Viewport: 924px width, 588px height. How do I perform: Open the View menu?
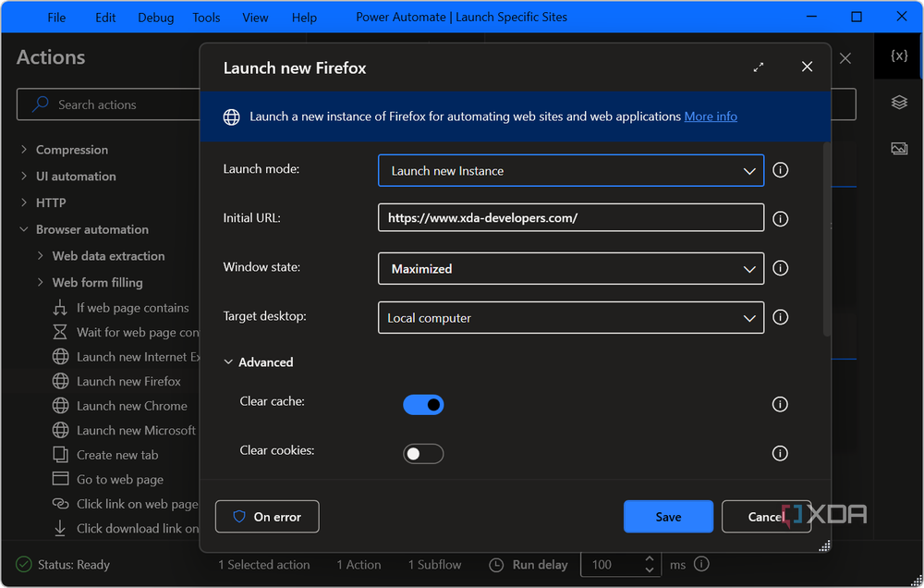[x=255, y=17]
